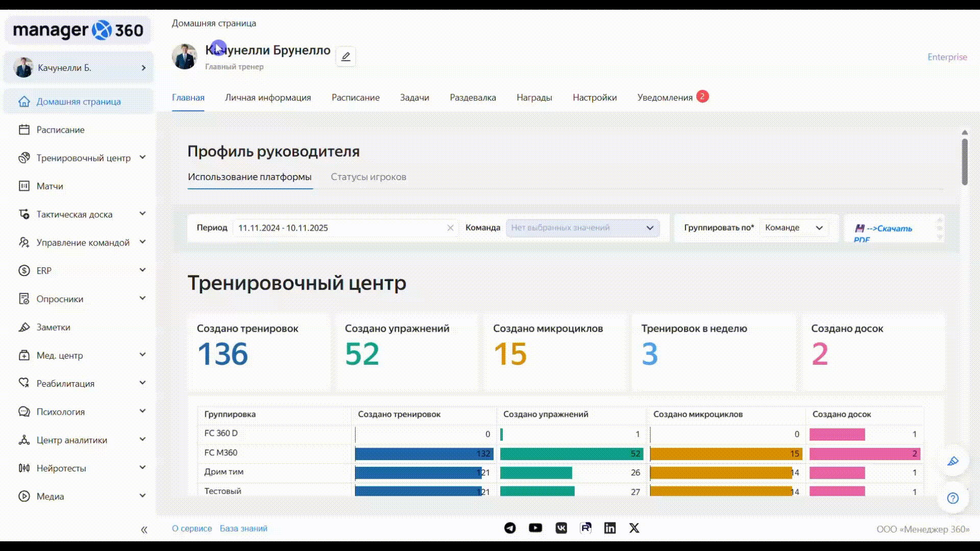Clear the period date range

pyautogui.click(x=450, y=228)
